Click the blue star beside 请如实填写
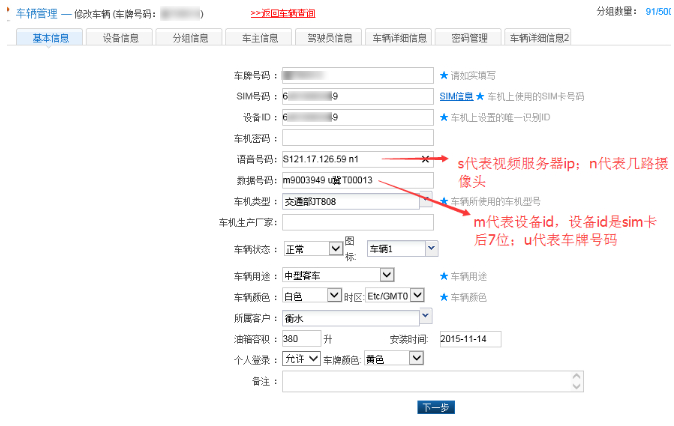This screenshot has height=426, width=674. click(x=444, y=75)
